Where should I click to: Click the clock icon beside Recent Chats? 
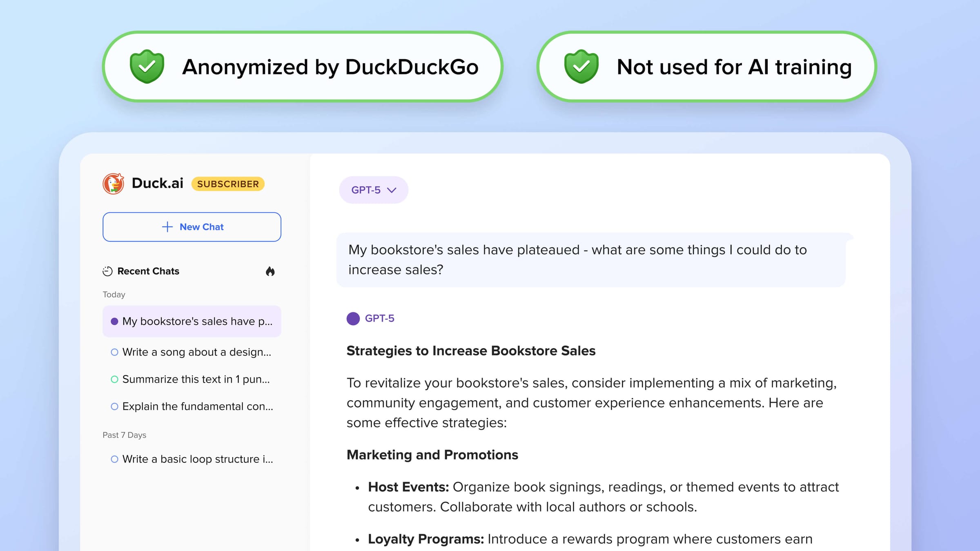pos(107,271)
